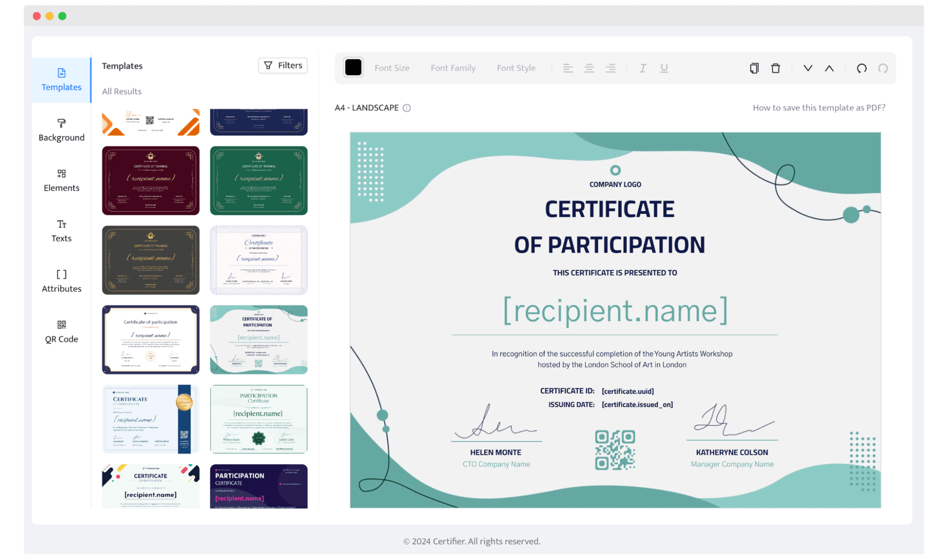Switch to the Templates tab

tap(61, 79)
